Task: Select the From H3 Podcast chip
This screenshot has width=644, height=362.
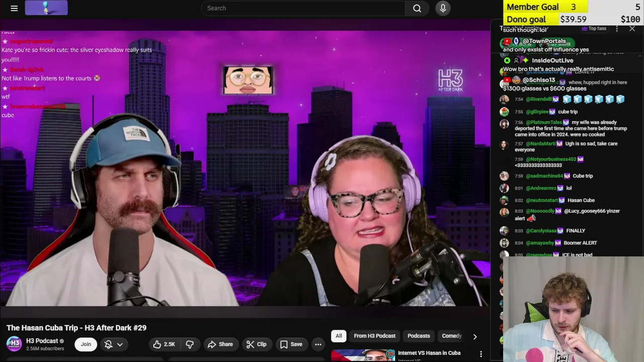Action: [x=374, y=336]
